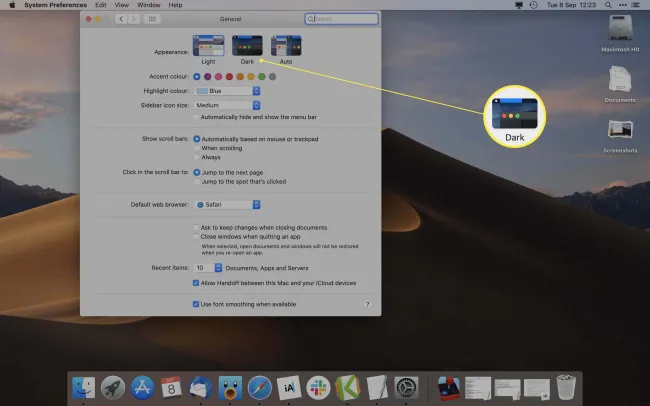The width and height of the screenshot is (650, 406).
Task: Select the Dark appearance thumbnail
Action: click(247, 44)
